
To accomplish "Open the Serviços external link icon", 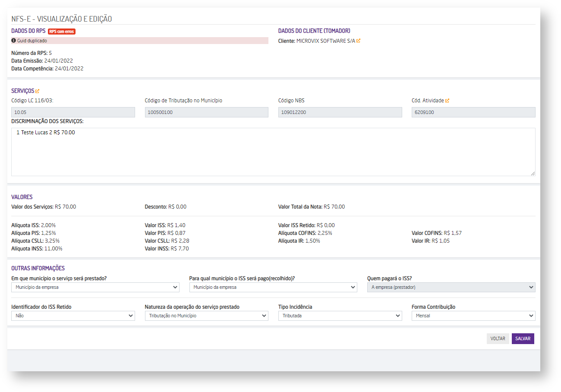I will click(38, 91).
